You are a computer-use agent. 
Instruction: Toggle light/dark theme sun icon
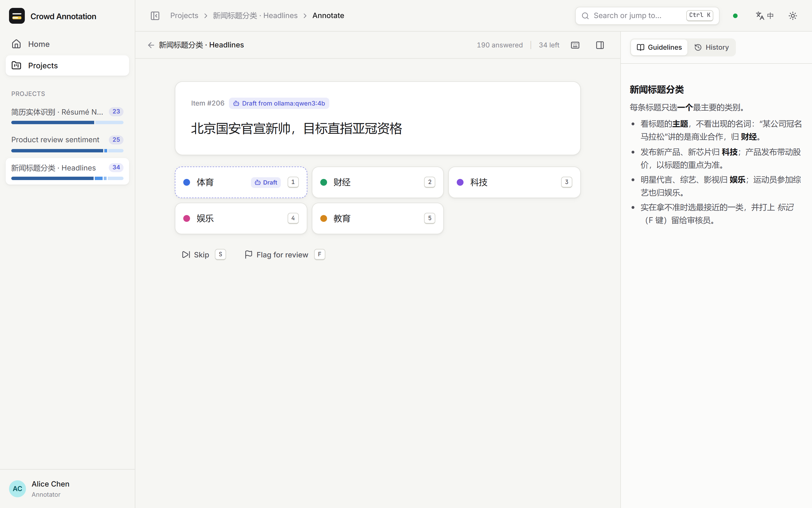tap(793, 16)
